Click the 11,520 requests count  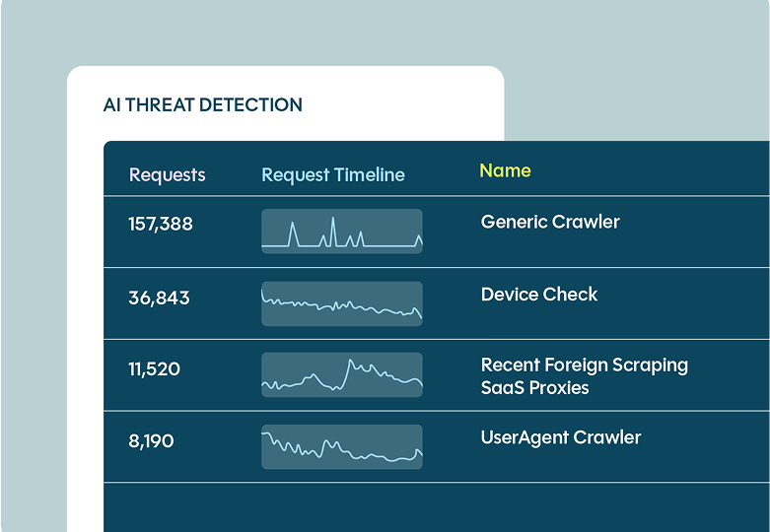154,369
